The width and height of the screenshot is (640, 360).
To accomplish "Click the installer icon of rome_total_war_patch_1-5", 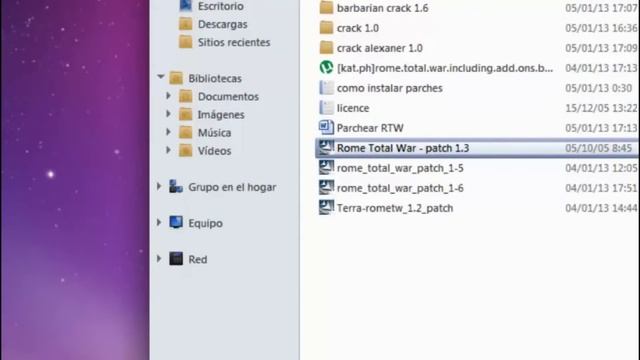I will click(326, 167).
